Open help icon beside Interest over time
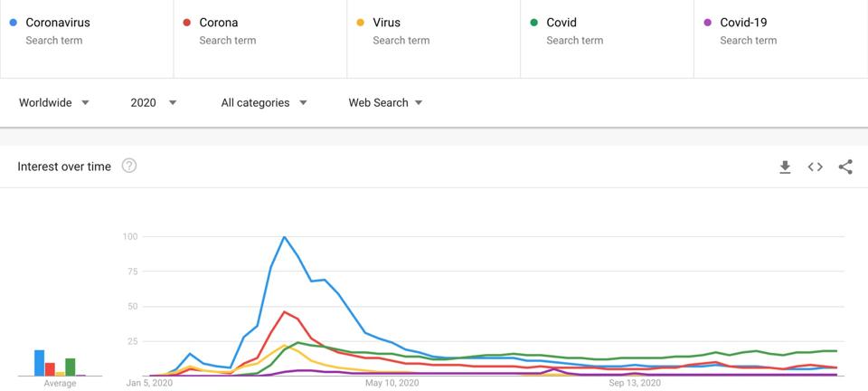Image resolution: width=868 pixels, height=391 pixels. (129, 166)
